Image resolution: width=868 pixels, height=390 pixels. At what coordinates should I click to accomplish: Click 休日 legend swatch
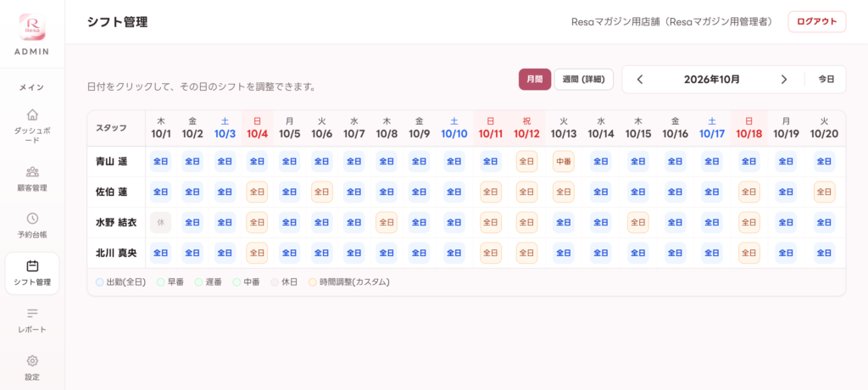point(275,282)
